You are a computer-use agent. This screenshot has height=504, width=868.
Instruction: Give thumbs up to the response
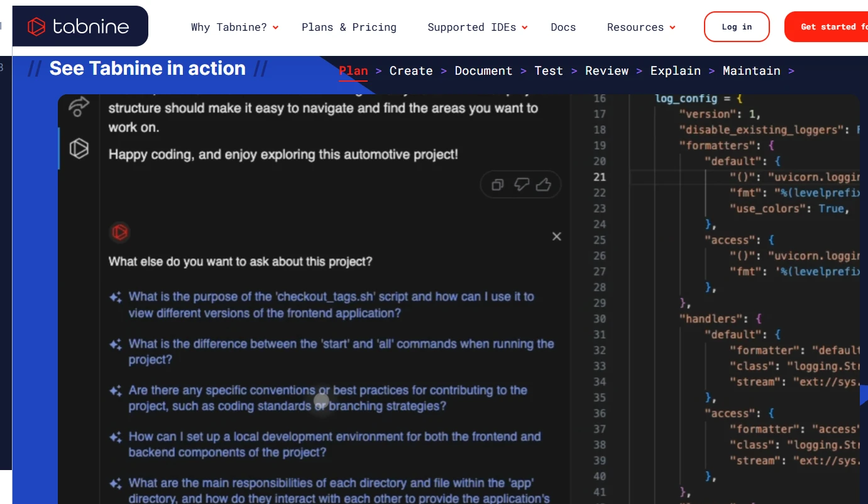point(544,185)
